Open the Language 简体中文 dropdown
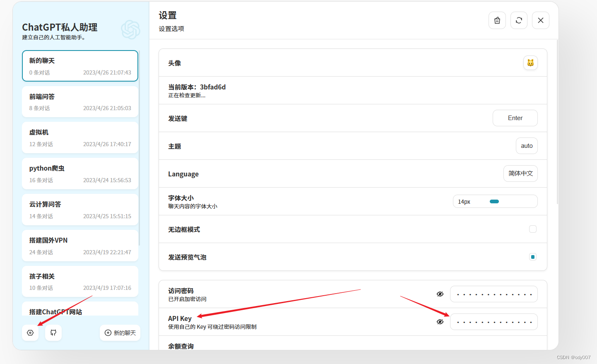This screenshot has height=364, width=597. click(520, 174)
